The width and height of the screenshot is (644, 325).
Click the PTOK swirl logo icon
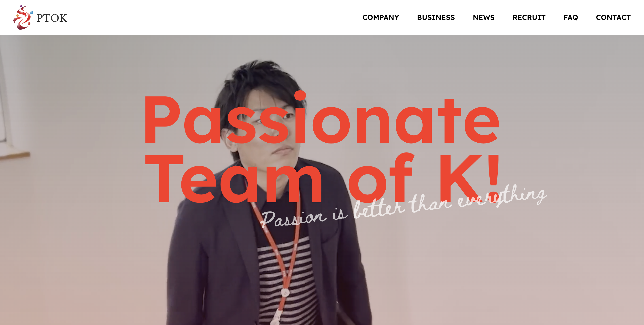click(x=23, y=17)
